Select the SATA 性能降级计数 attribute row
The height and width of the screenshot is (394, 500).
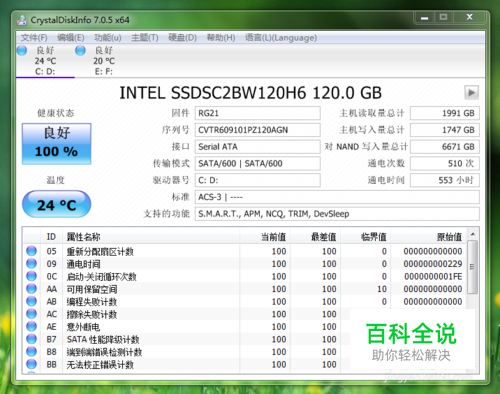[x=245, y=340]
